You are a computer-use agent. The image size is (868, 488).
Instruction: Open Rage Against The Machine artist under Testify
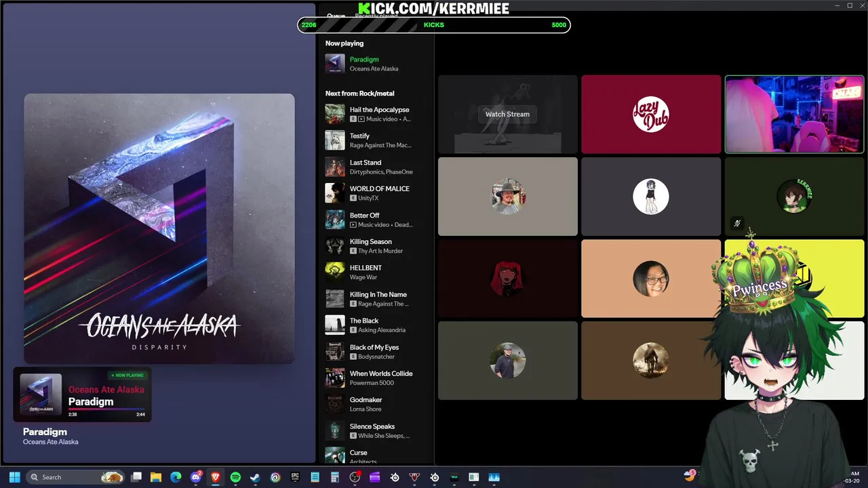380,145
